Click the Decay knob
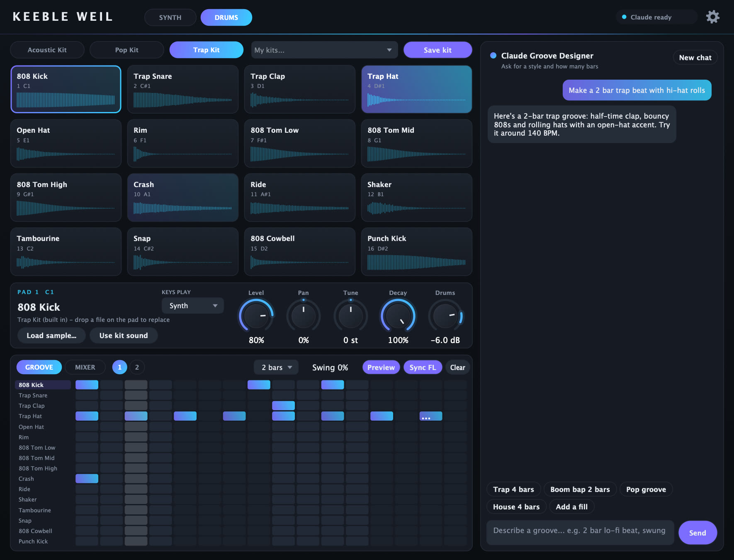 pyautogui.click(x=398, y=316)
